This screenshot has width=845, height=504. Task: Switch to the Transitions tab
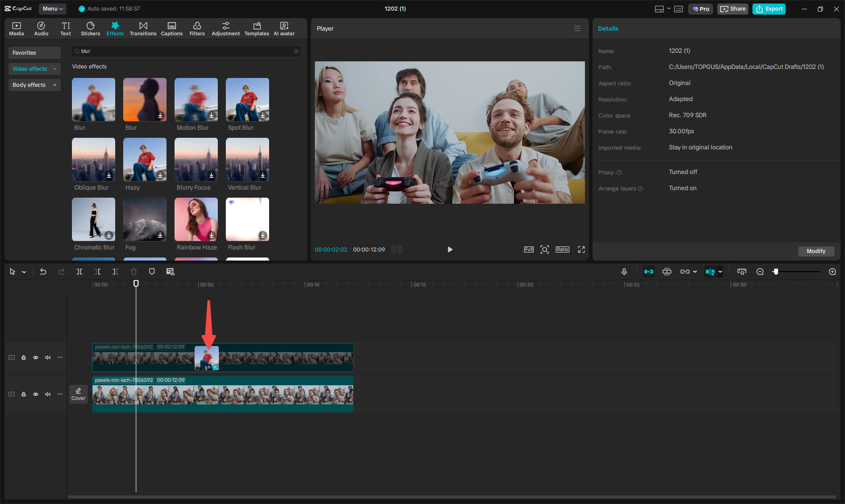(x=143, y=28)
